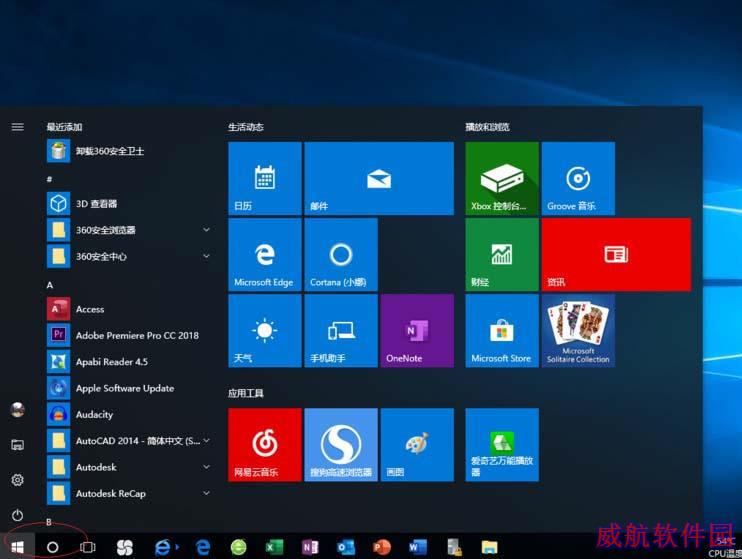The height and width of the screenshot is (559, 742).
Task: Launch the Xbox 控制台 tile
Action: [x=502, y=178]
